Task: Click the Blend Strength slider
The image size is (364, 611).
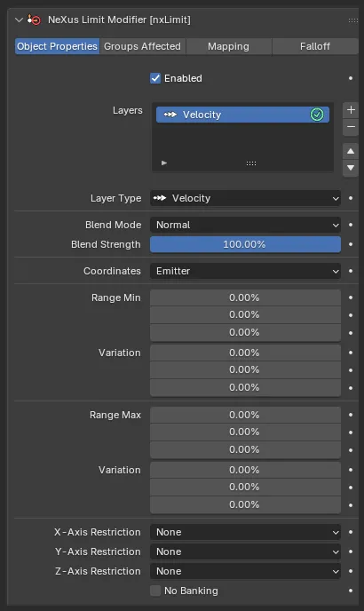Action: 245,244
